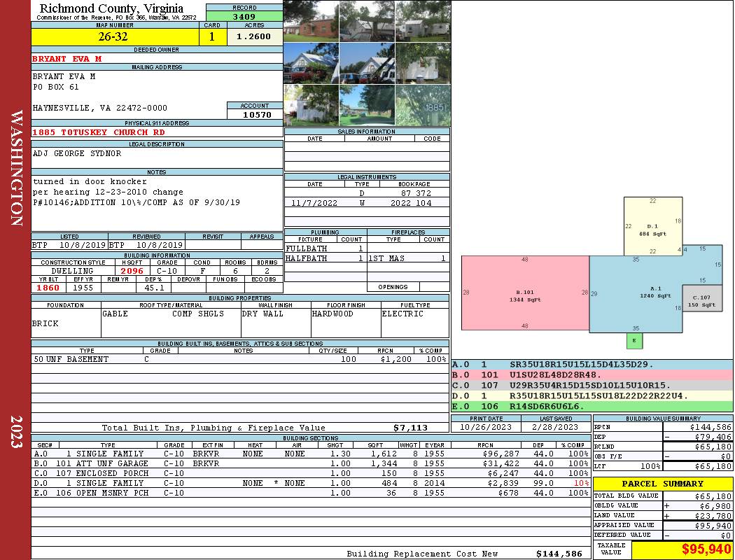The width and height of the screenshot is (735, 560).
Task: Click land value $23,780
Action: click(713, 516)
